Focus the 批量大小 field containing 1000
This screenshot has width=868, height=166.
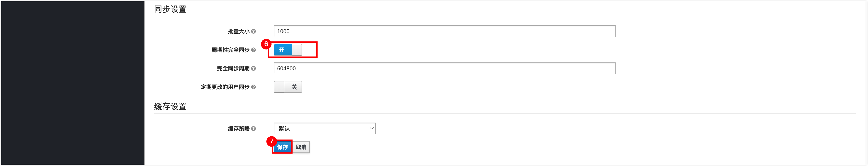[x=444, y=31]
